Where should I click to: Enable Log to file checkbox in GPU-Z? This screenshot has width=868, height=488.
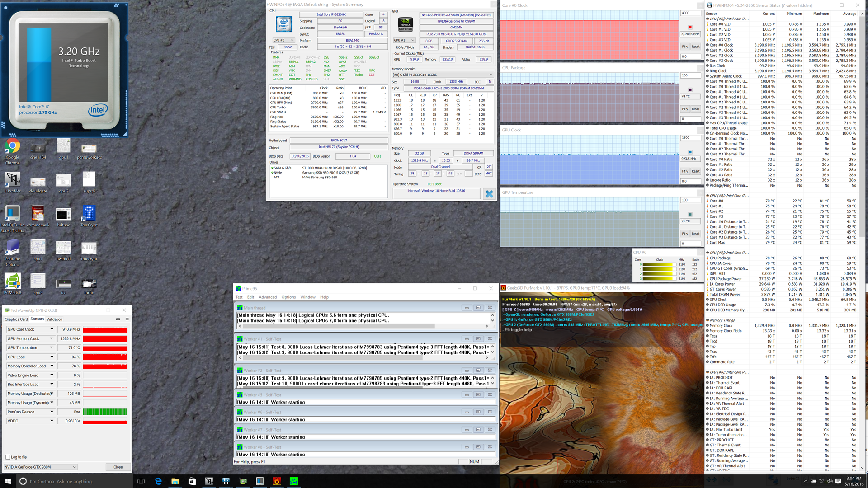point(8,457)
